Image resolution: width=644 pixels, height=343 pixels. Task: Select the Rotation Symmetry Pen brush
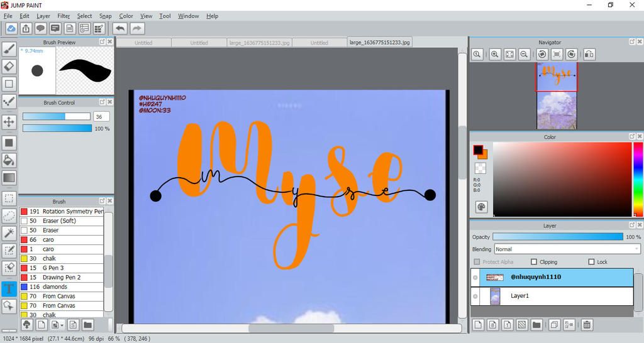(62, 211)
